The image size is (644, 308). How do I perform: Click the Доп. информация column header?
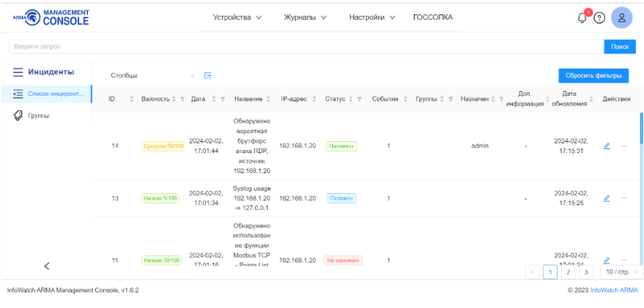tap(525, 99)
